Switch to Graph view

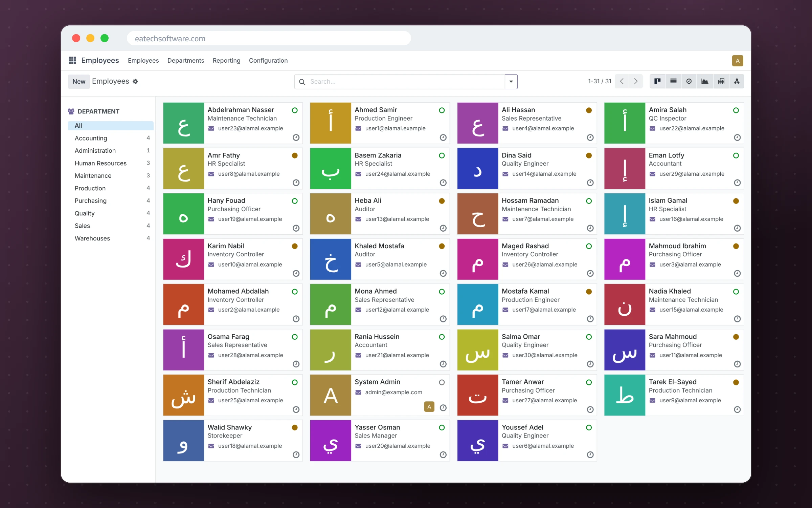705,81
